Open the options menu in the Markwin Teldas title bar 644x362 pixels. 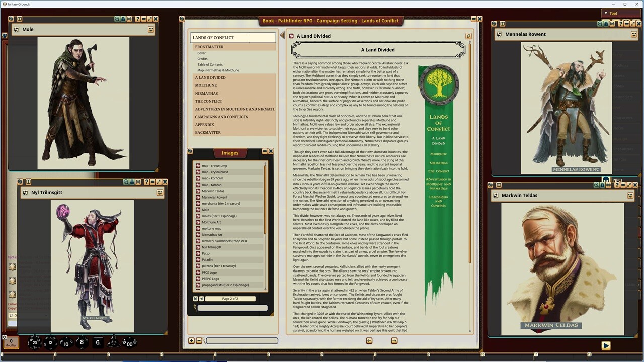point(630,196)
